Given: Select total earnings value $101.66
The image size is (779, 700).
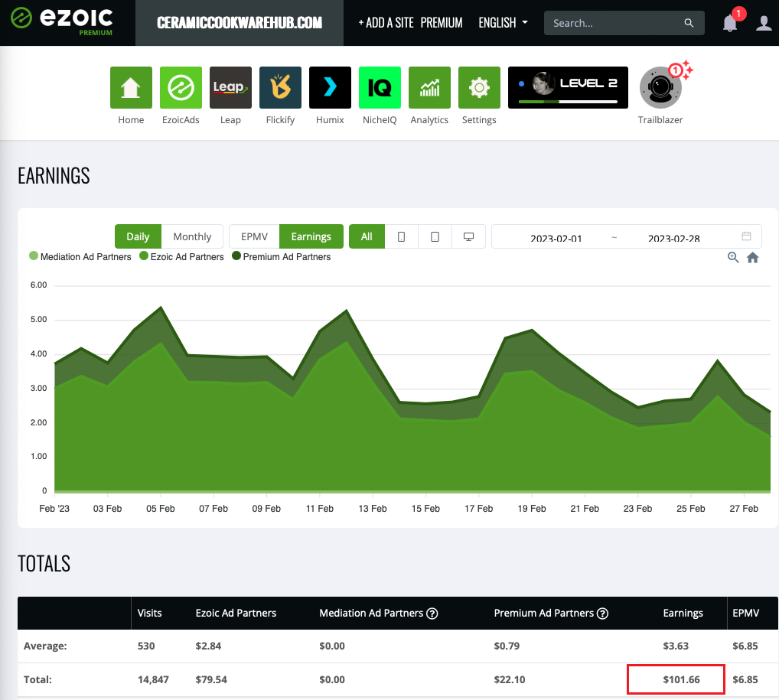Looking at the screenshot, I should (681, 679).
